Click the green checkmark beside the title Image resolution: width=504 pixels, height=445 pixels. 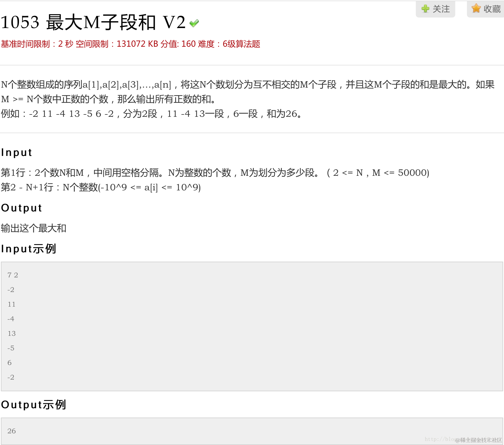194,23
